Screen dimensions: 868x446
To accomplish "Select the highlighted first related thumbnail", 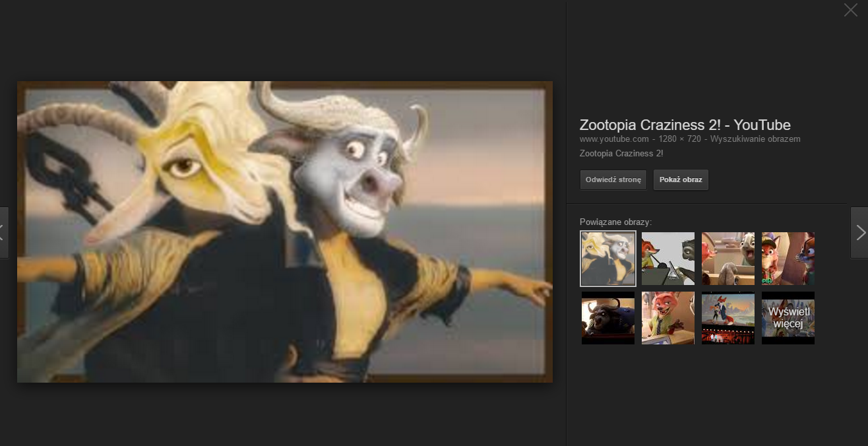I will (608, 258).
